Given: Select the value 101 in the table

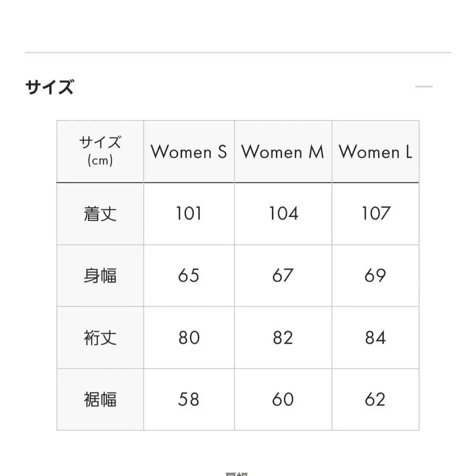Looking at the screenshot, I should click(x=188, y=214).
